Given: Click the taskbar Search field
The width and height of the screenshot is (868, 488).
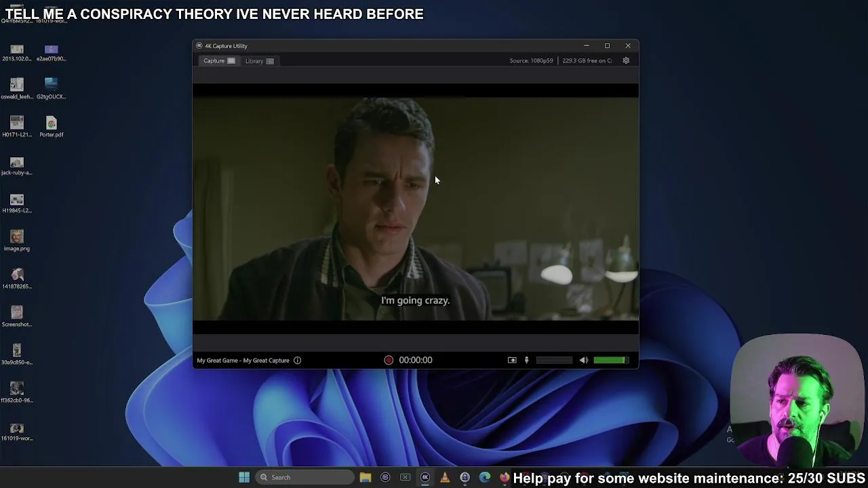Looking at the screenshot, I should pyautogui.click(x=305, y=477).
